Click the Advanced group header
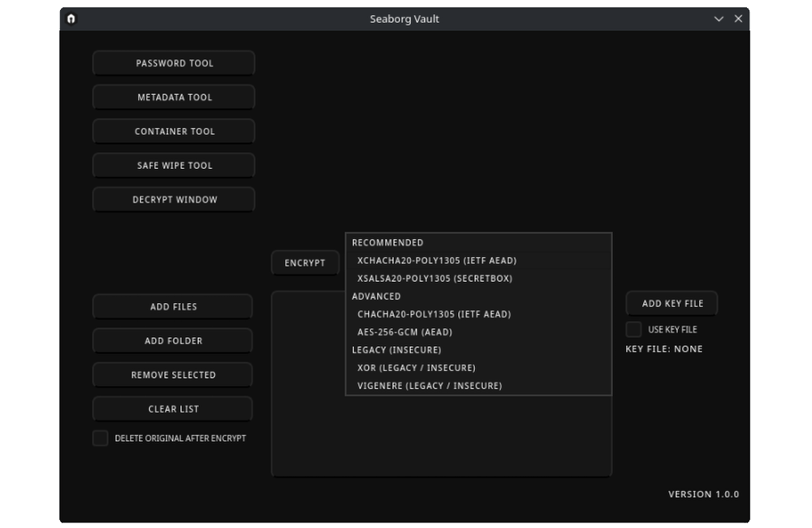The width and height of the screenshot is (812, 528). click(x=478, y=296)
